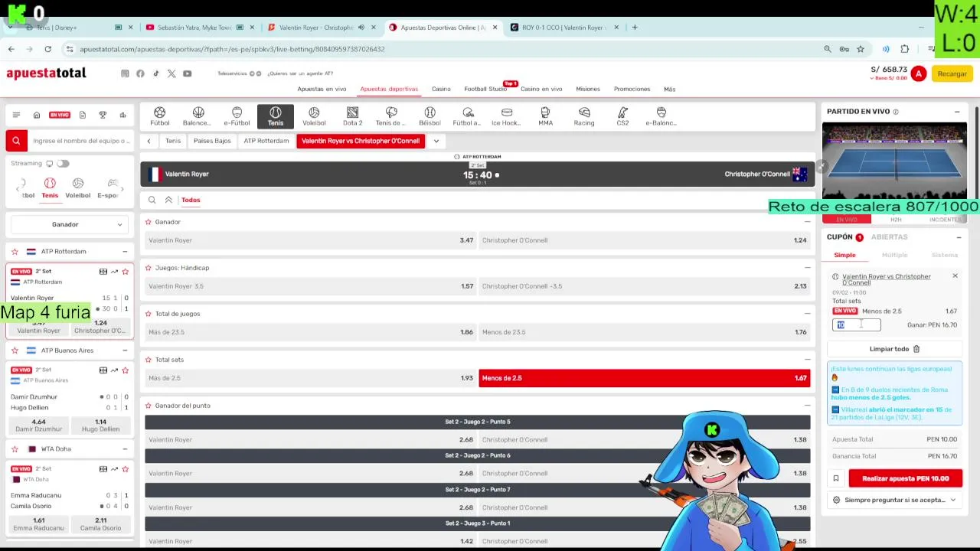Collapse the Cupón panel
This screenshot has width=980, height=551.
(959, 237)
